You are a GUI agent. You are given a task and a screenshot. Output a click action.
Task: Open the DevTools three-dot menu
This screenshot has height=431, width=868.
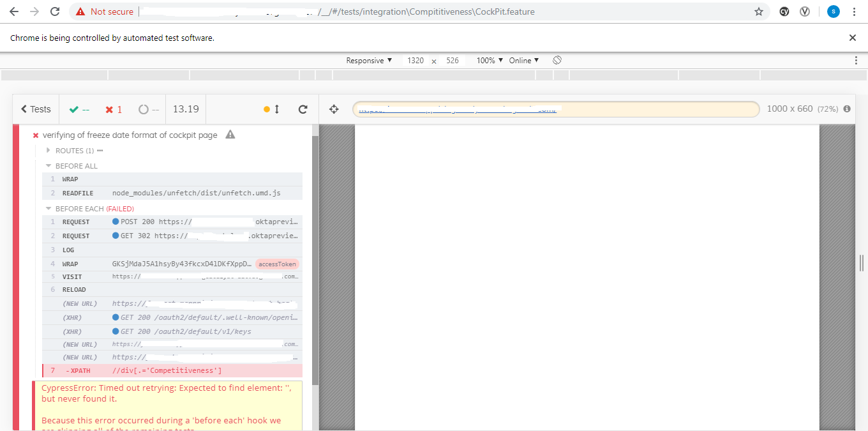tap(857, 59)
